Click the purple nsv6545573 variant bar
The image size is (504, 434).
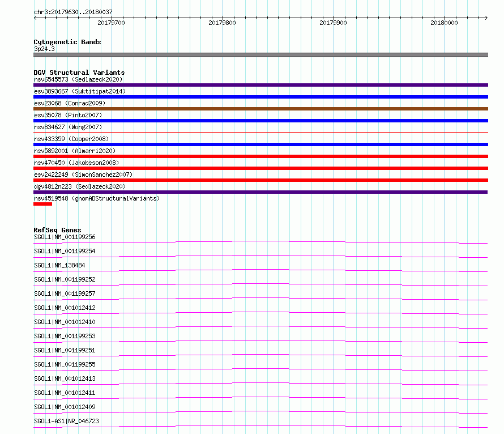tap(260, 85)
